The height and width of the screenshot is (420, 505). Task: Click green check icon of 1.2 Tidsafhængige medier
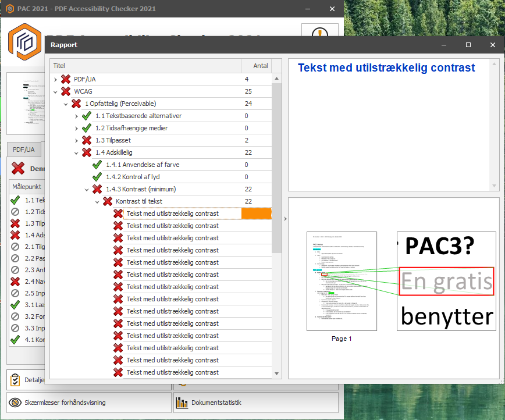pos(87,128)
